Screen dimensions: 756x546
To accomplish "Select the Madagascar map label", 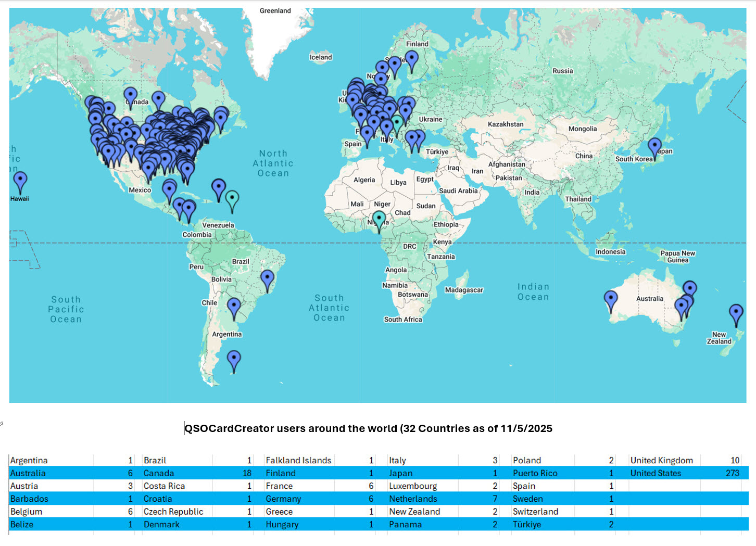I will [464, 290].
